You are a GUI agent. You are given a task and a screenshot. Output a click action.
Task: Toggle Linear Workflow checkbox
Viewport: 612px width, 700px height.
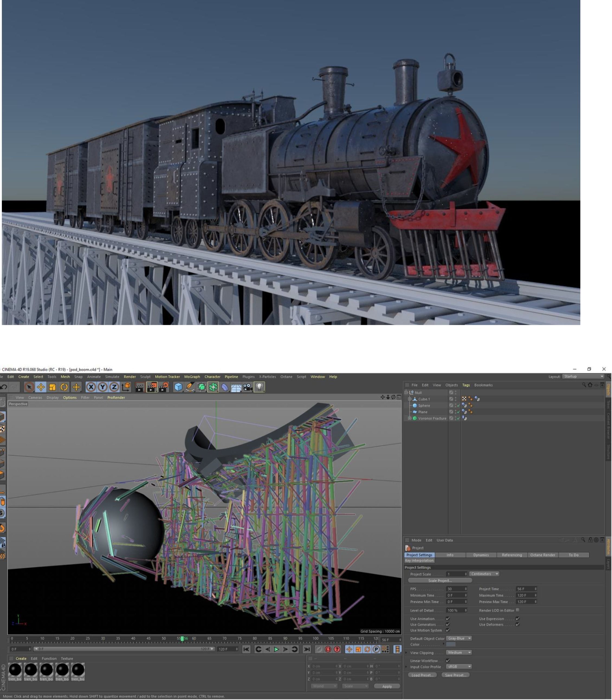coord(448,661)
